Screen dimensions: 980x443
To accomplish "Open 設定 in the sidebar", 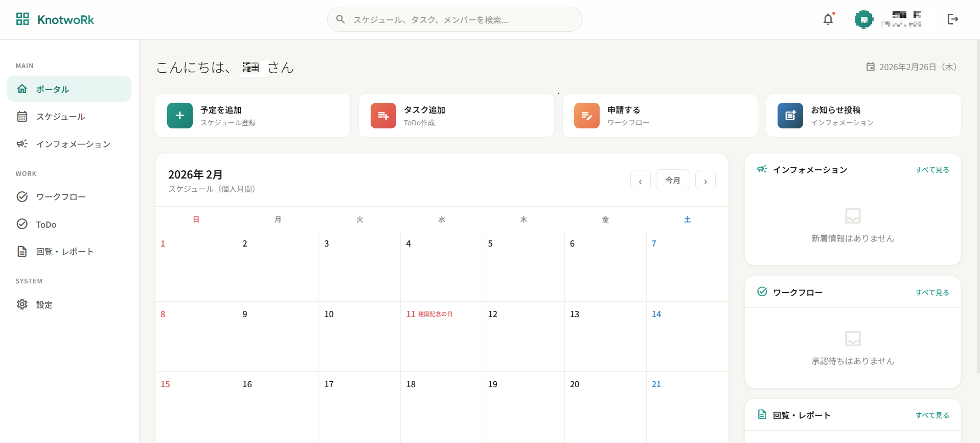I will coord(44,305).
